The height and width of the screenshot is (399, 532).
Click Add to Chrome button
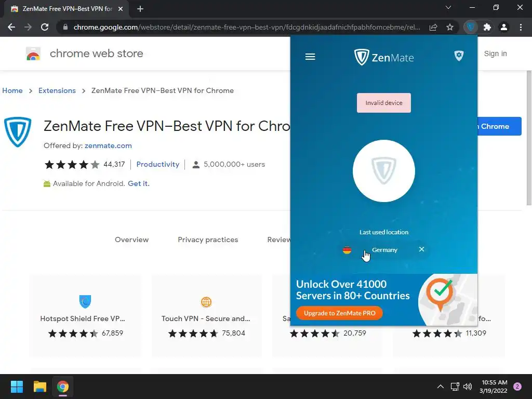click(499, 126)
